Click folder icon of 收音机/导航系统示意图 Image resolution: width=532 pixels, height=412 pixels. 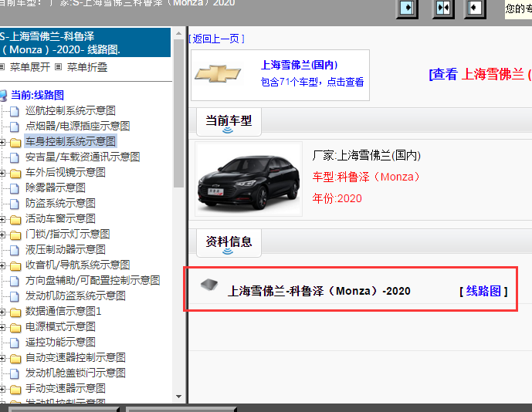pyautogui.click(x=15, y=266)
